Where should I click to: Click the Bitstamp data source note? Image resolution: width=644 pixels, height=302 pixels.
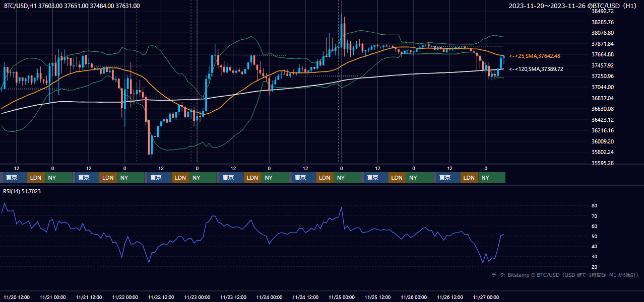click(565, 275)
